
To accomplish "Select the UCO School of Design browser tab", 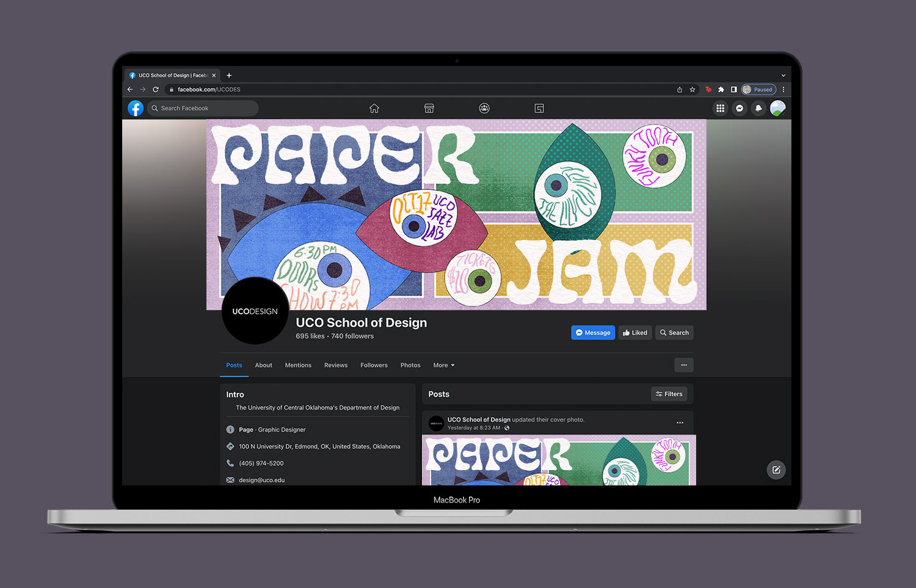I will pyautogui.click(x=173, y=75).
